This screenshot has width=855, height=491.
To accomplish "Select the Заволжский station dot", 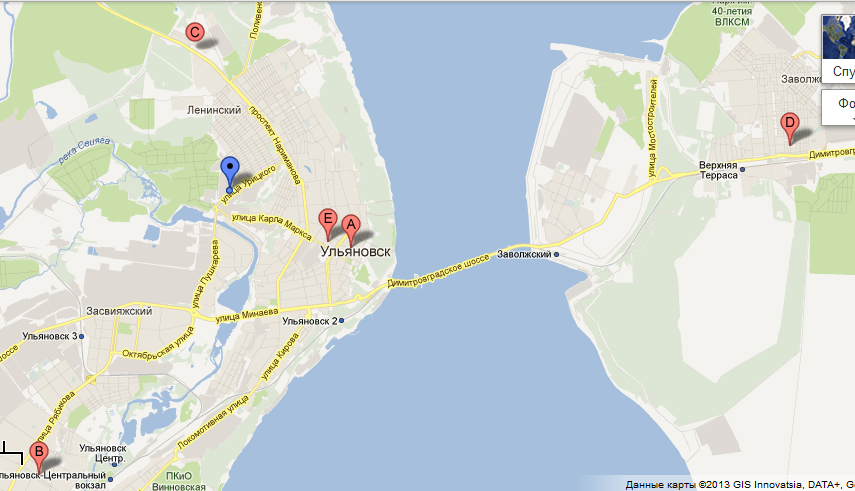I will (556, 255).
